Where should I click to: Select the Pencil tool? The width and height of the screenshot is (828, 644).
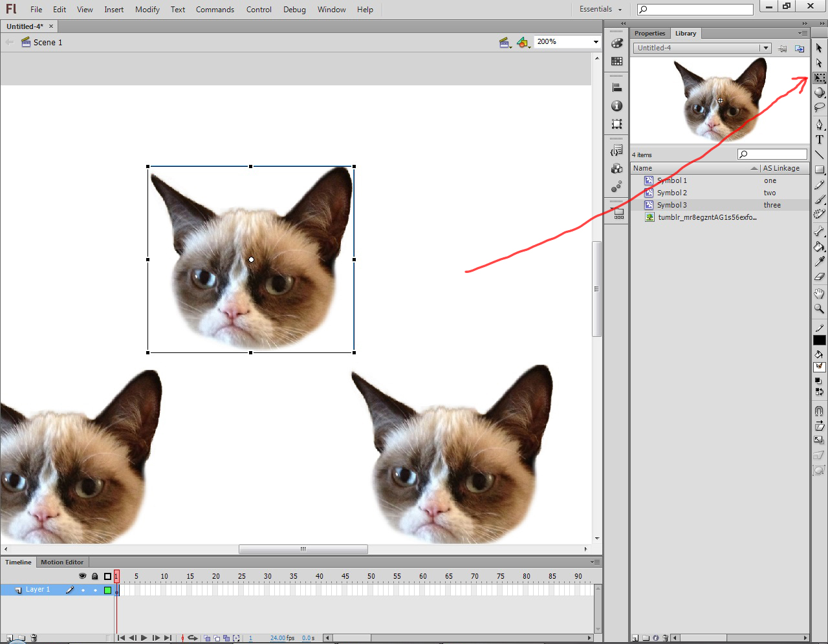pos(820,184)
